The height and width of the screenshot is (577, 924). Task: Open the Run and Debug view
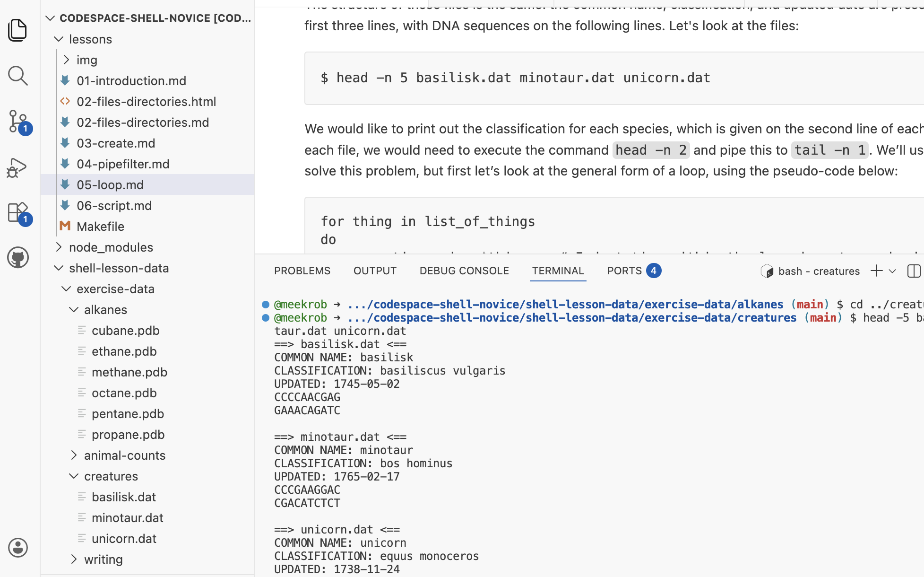tap(18, 167)
